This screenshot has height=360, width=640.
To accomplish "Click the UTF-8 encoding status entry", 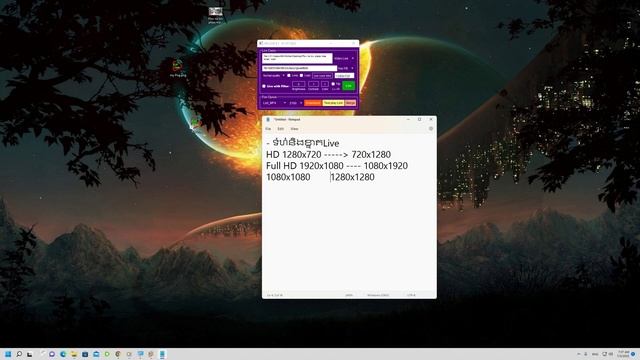I will click(x=411, y=295).
